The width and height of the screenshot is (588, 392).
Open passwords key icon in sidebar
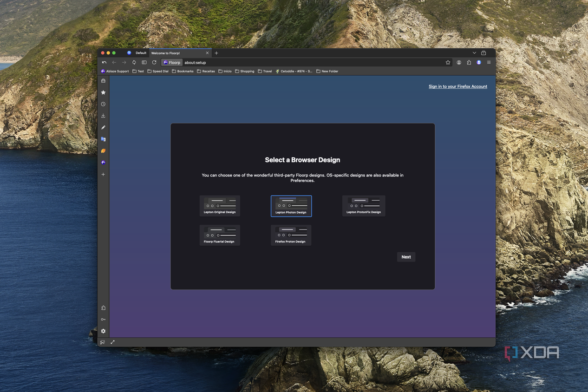click(103, 320)
